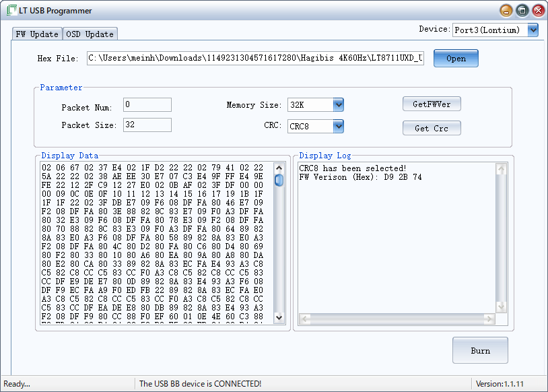Click the GetFWVer button
This screenshot has width=548, height=392.
(x=432, y=104)
